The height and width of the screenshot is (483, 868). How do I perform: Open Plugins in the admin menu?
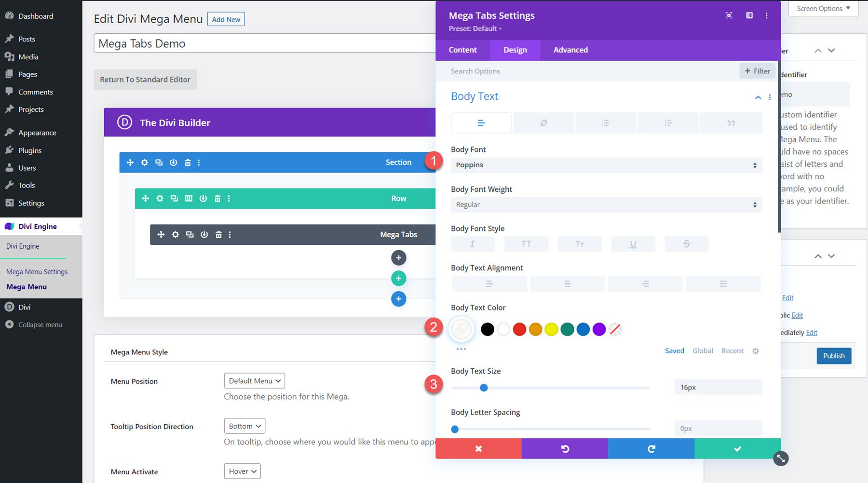(30, 150)
